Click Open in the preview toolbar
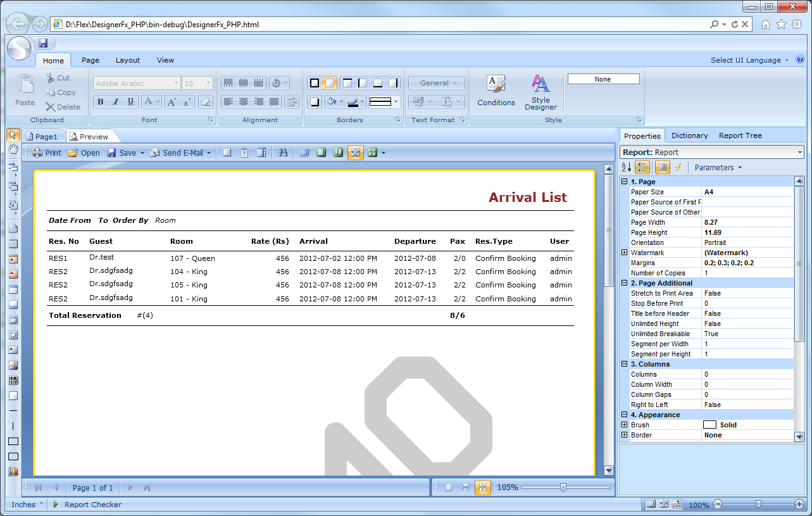 (84, 153)
